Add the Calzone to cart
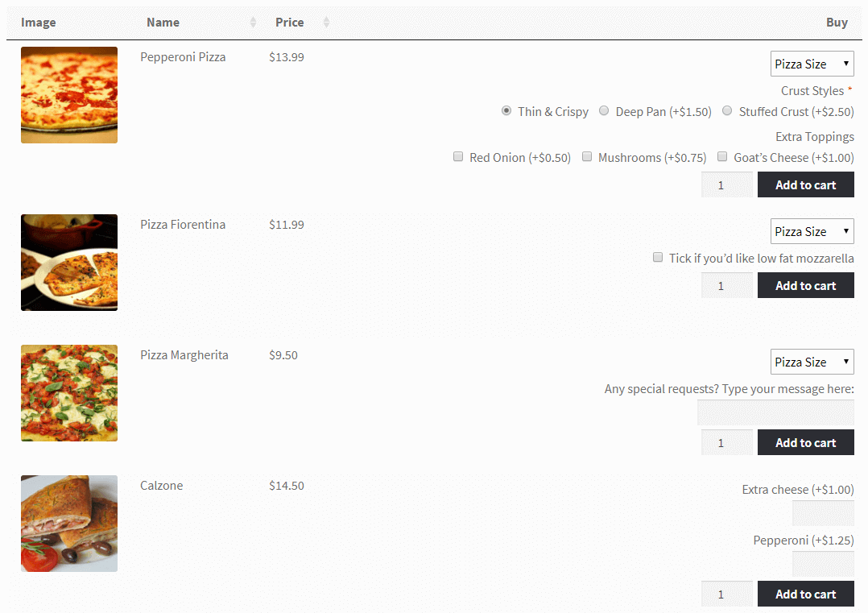 click(805, 594)
